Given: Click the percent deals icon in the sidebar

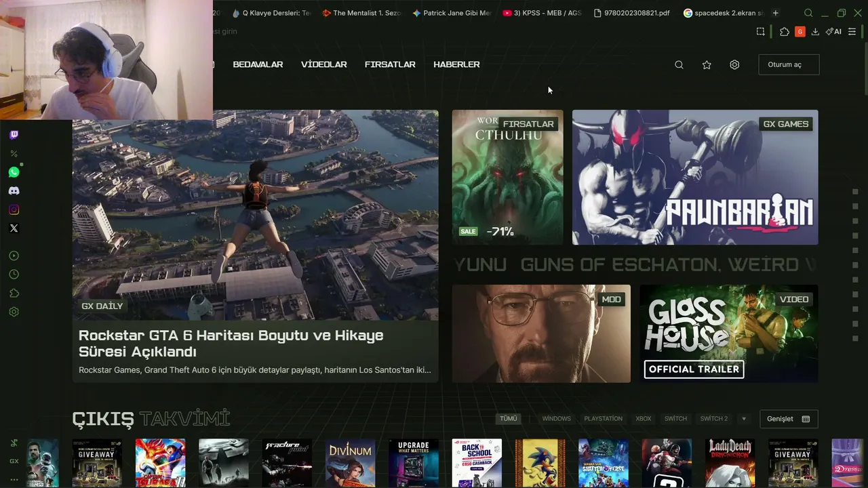Looking at the screenshot, I should coord(14,154).
